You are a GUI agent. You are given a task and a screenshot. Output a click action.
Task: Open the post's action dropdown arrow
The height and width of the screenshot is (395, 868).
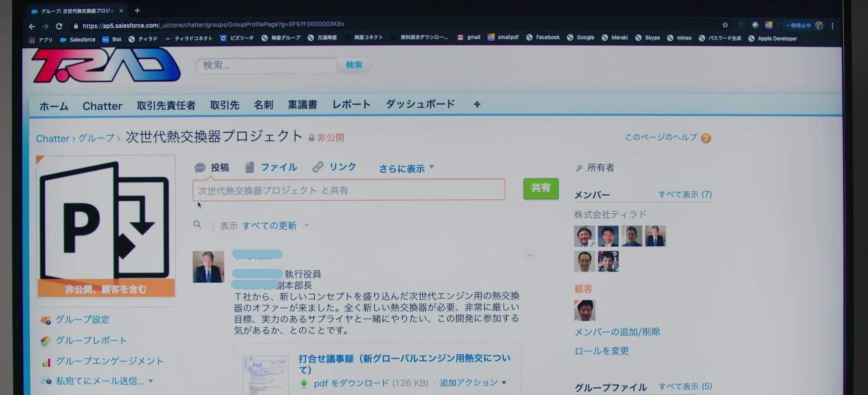[x=529, y=255]
